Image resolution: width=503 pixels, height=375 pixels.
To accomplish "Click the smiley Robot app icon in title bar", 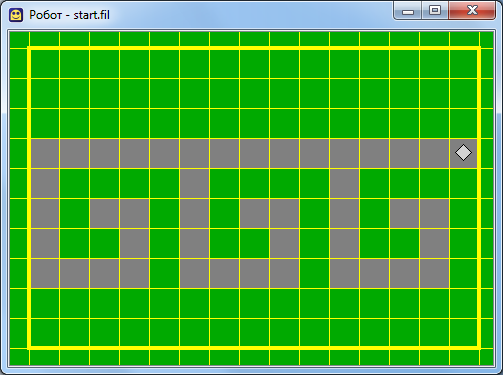I will 16,15.
